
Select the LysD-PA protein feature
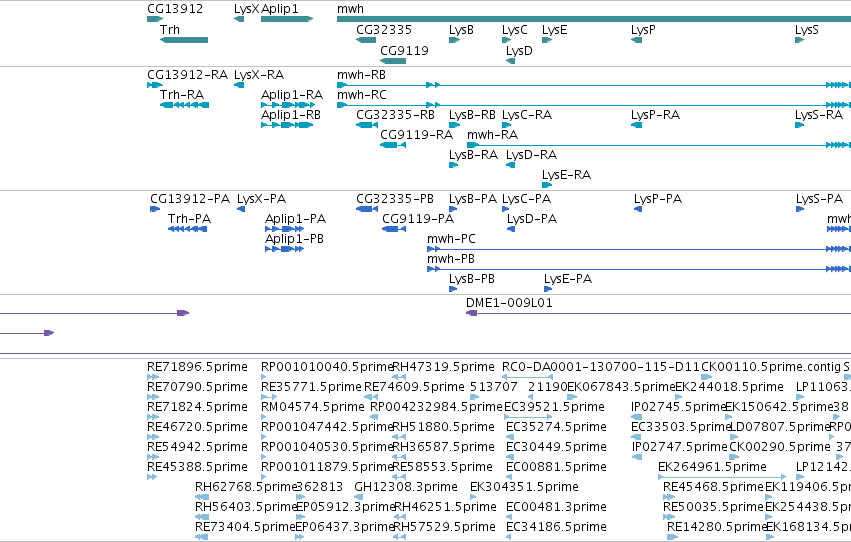(x=511, y=229)
